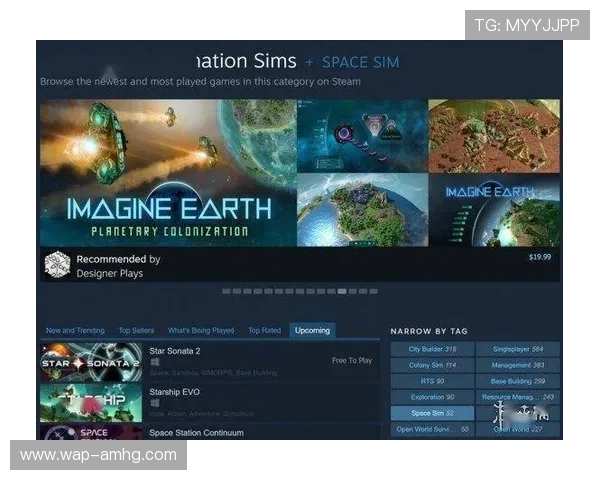The image size is (600, 480).
Task: Toggle the Space Sim tag filter
Action: (x=432, y=413)
